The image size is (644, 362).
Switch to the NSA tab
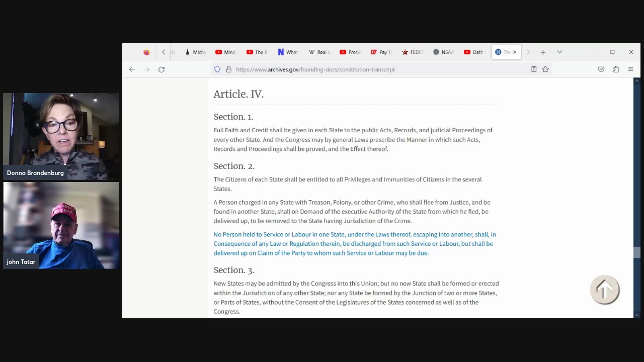(x=443, y=52)
